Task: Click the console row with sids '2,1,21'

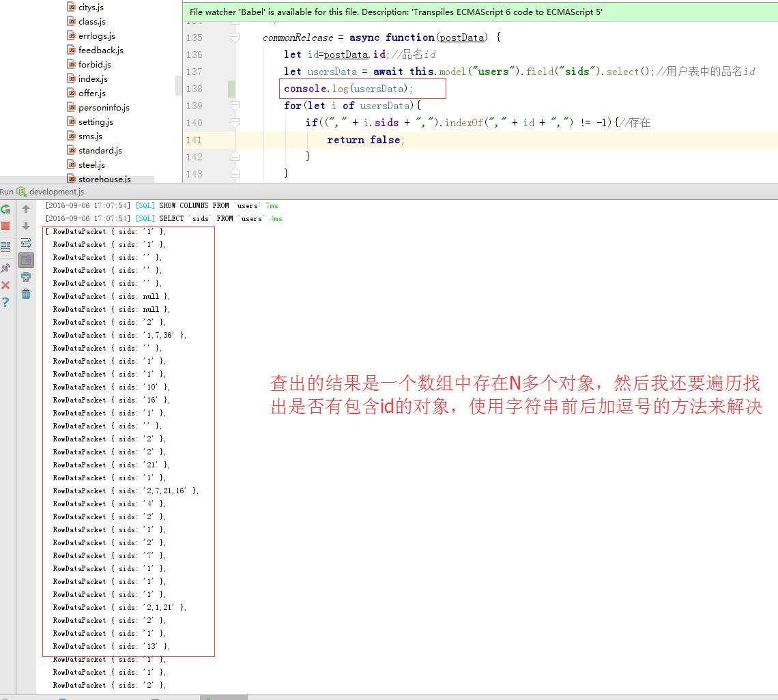Action: [119, 607]
